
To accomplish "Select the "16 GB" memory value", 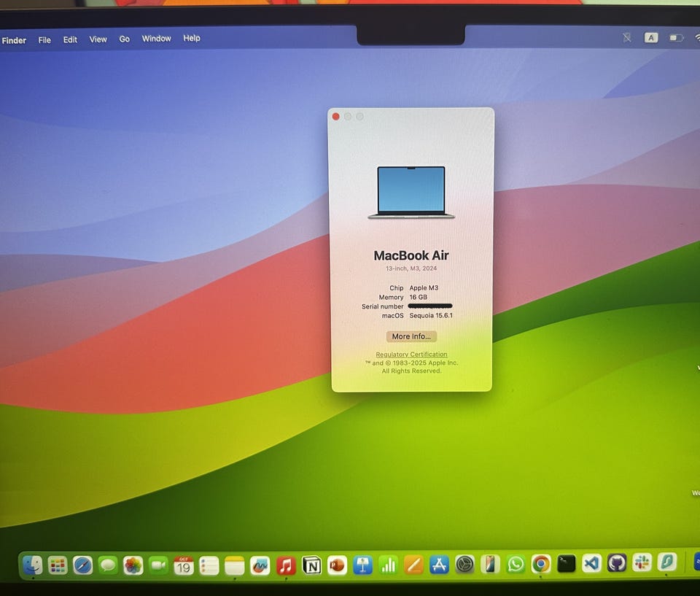I will click(x=419, y=297).
